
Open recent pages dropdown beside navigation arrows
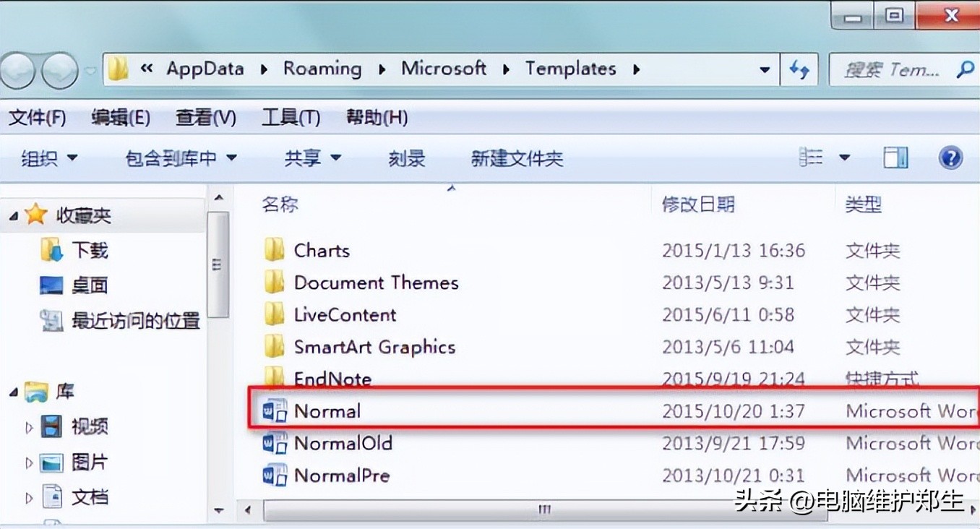[x=90, y=71]
